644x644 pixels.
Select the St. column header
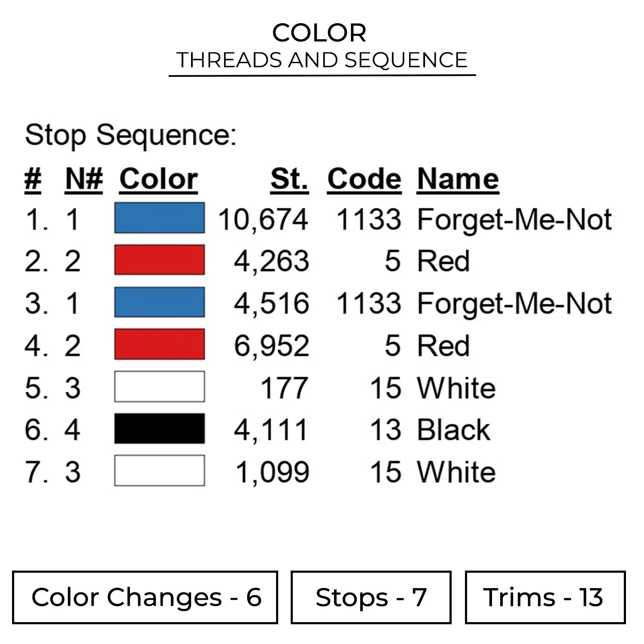(x=289, y=179)
